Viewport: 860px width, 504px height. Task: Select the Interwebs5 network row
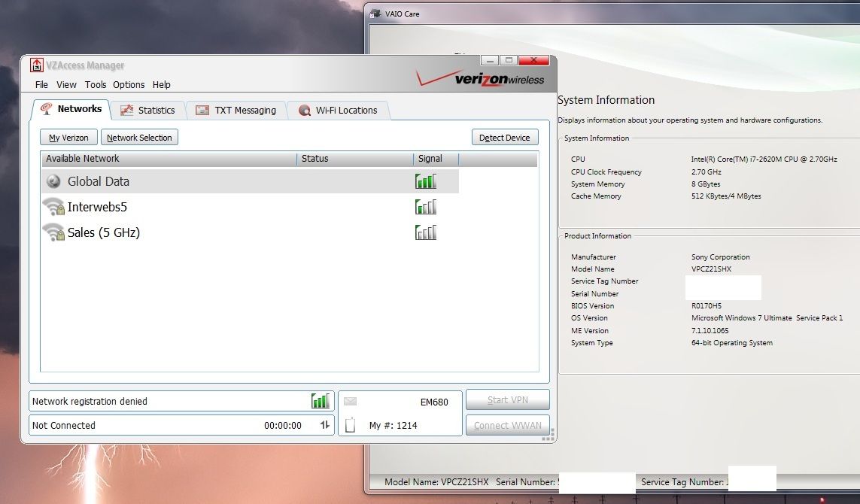[250, 207]
